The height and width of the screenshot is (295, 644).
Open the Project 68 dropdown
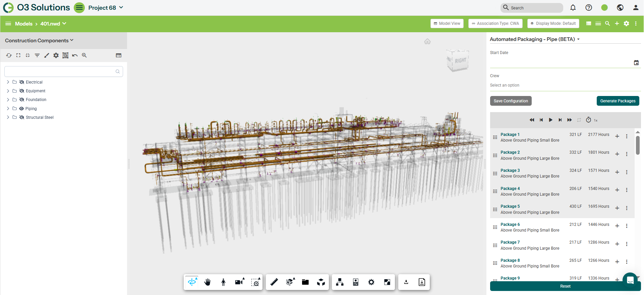pos(106,8)
